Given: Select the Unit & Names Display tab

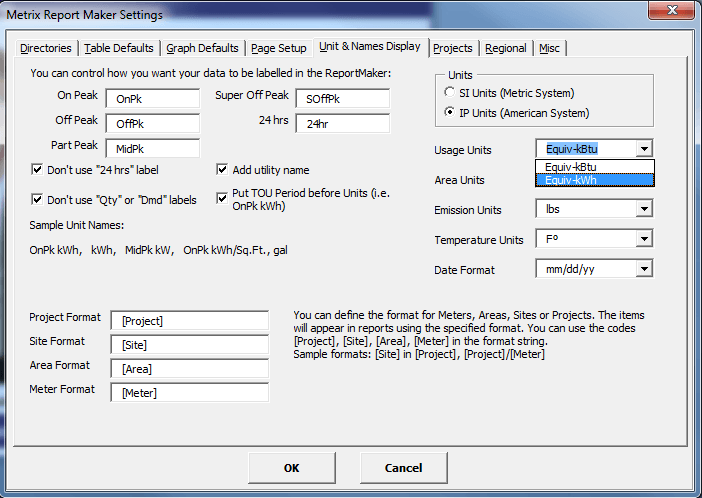Looking at the screenshot, I should (370, 47).
